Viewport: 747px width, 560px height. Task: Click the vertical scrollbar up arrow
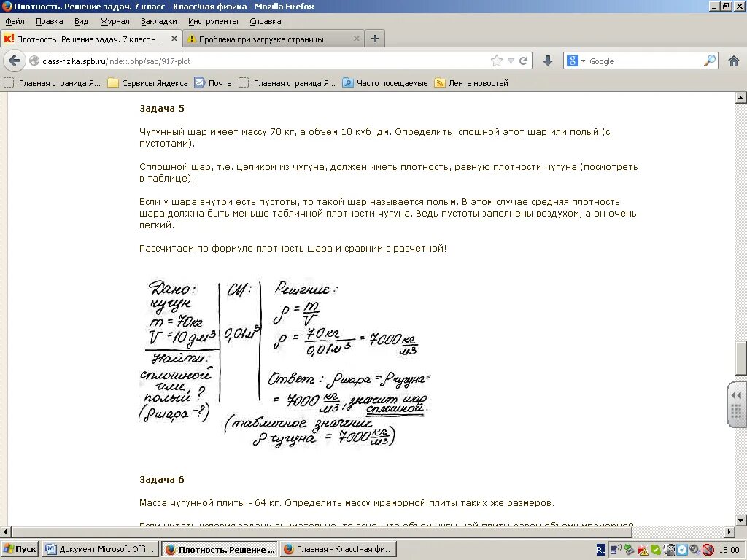click(x=741, y=98)
